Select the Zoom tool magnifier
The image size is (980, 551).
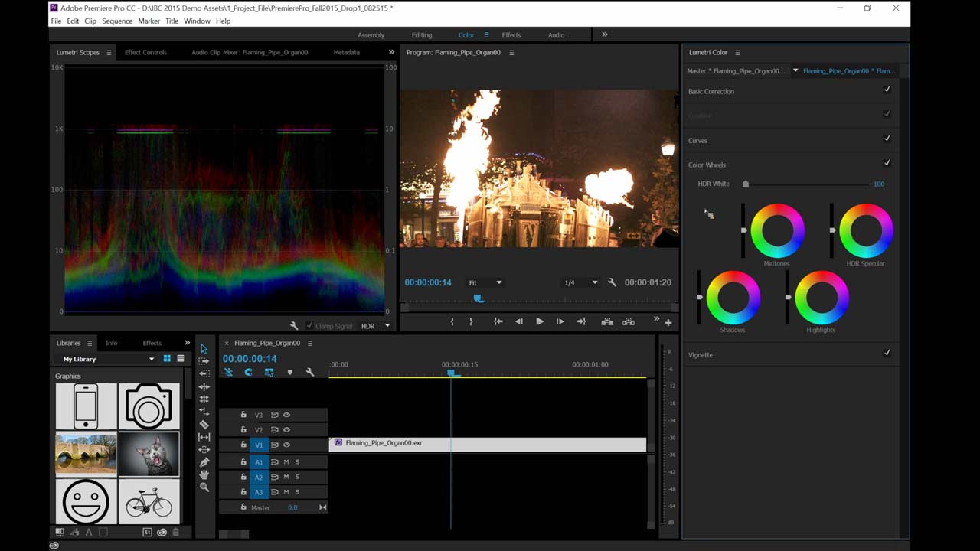(x=204, y=487)
